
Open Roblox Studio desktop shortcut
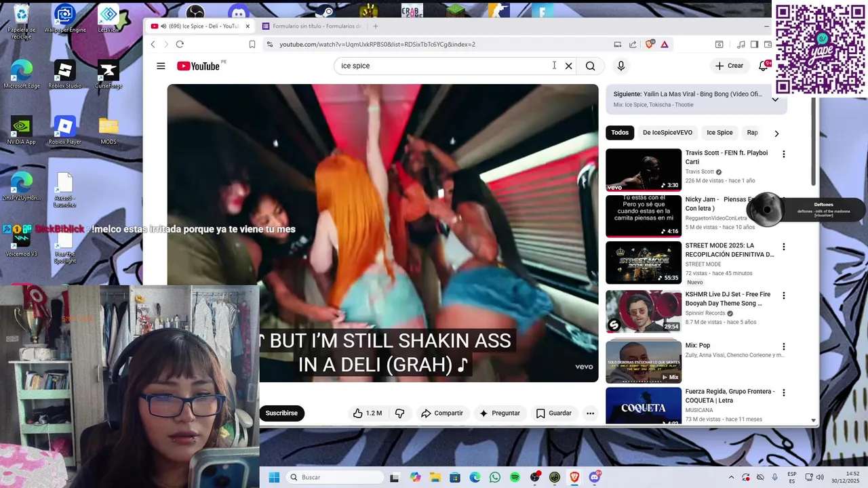tap(64, 75)
